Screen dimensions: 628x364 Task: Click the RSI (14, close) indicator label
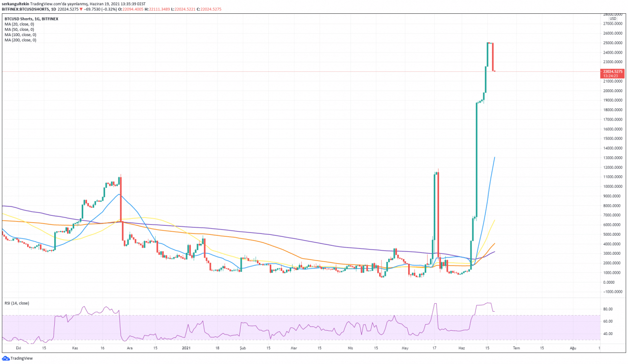coord(17,303)
